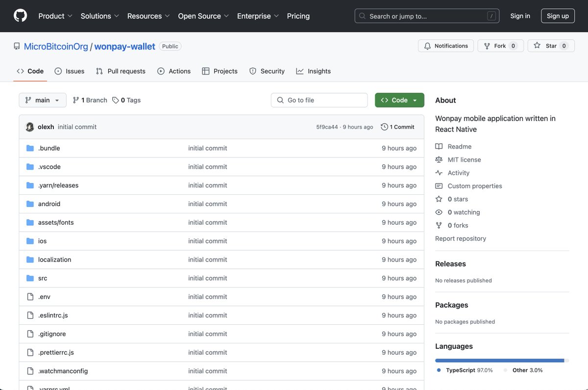The image size is (588, 390).
Task: Open the ios folder
Action: tap(43, 241)
